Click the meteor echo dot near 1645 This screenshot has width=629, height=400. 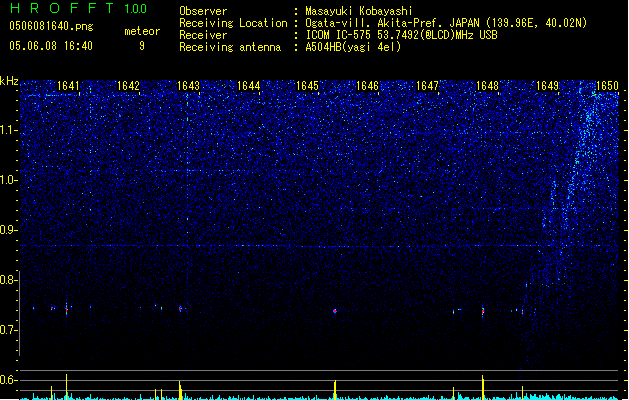tap(335, 311)
